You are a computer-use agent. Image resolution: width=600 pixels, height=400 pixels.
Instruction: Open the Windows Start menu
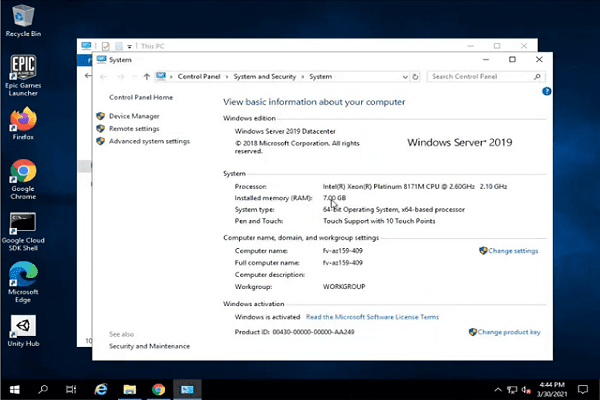(15, 390)
